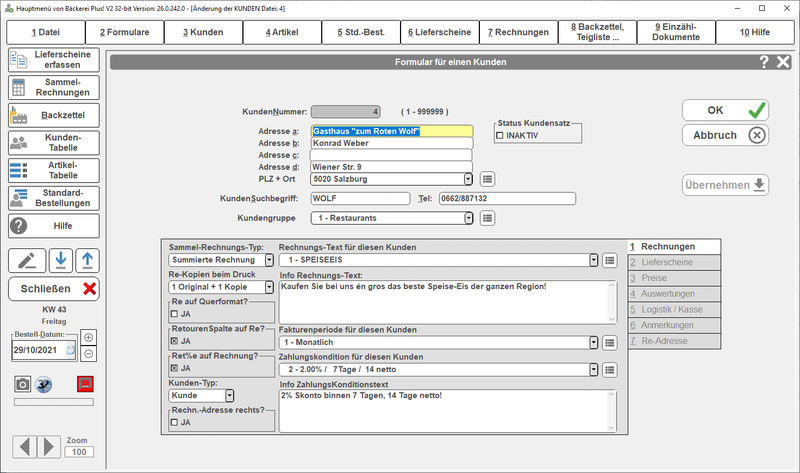This screenshot has height=473, width=800.
Task: Open the 7 Rechnungen menu
Action: 518,32
